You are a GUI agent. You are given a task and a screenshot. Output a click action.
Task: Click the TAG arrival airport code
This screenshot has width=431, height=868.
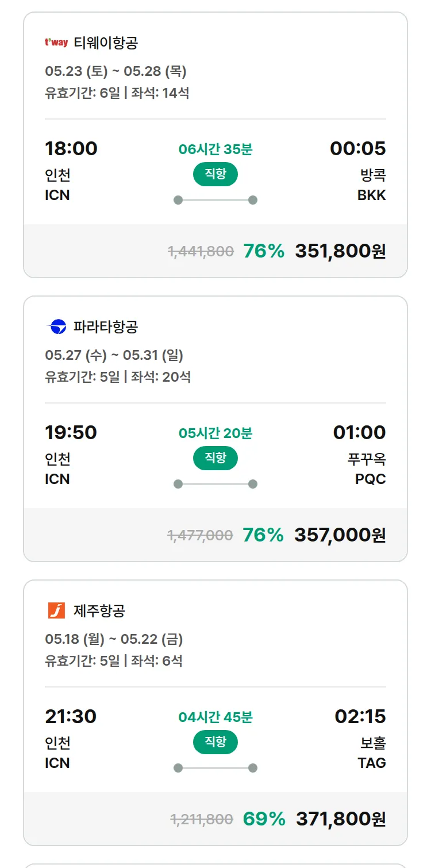372,763
